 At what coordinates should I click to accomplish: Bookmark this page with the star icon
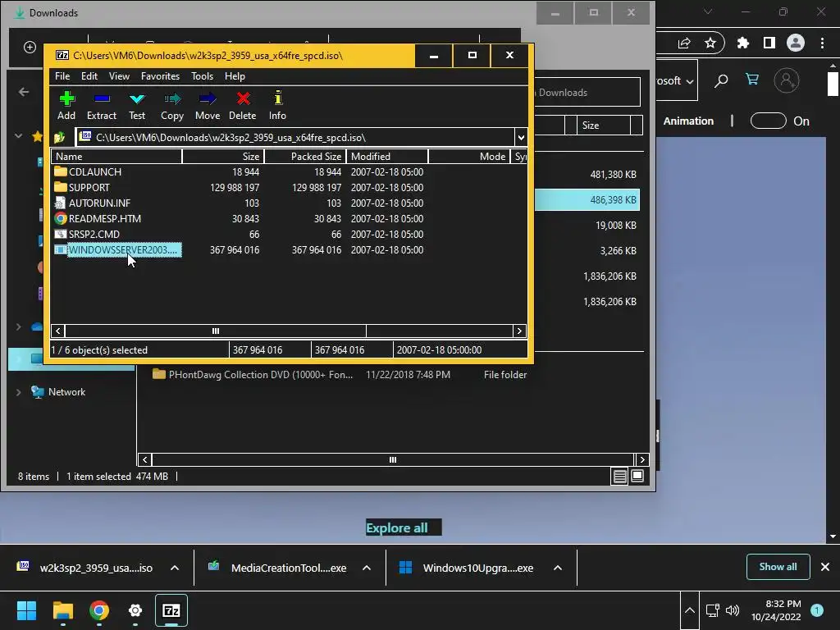pyautogui.click(x=710, y=43)
